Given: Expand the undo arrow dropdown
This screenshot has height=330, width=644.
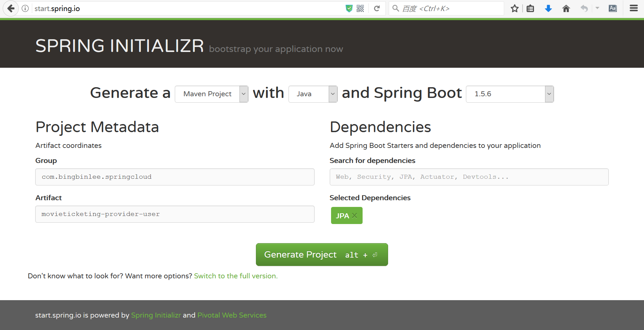Looking at the screenshot, I should 597,8.
